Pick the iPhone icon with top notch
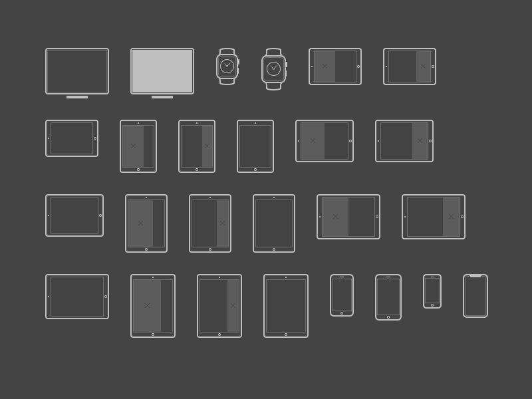The image size is (532, 399). click(475, 296)
